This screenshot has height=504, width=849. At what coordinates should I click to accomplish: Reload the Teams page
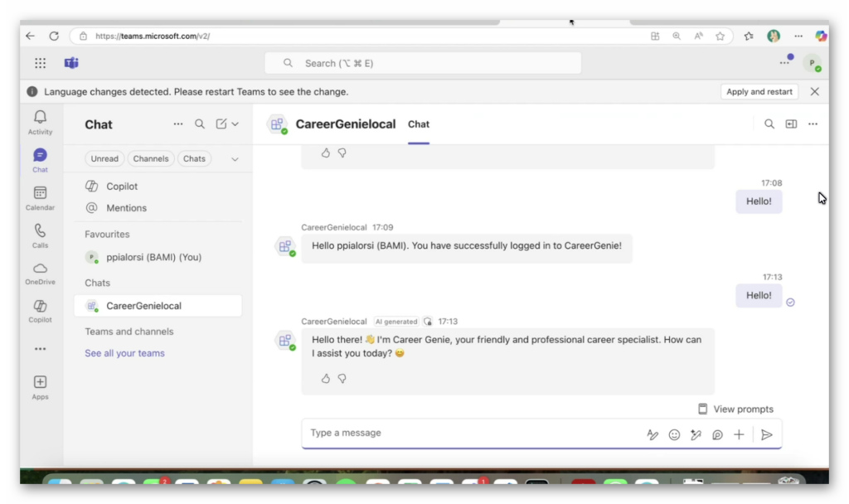tap(54, 36)
